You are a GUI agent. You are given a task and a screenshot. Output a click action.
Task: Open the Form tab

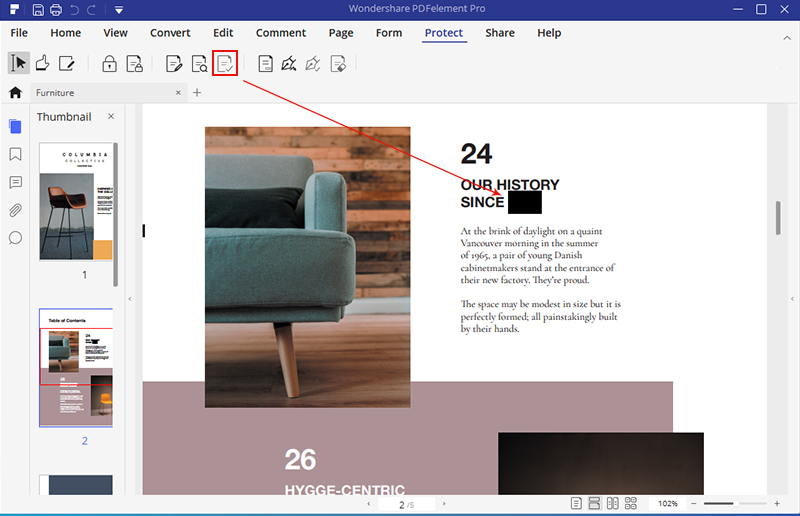click(x=389, y=33)
